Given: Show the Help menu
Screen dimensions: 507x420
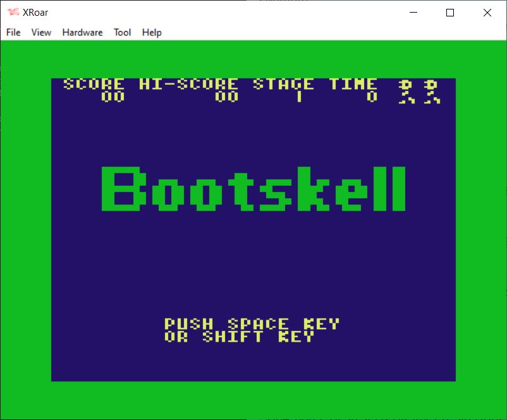Looking at the screenshot, I should coord(152,32).
